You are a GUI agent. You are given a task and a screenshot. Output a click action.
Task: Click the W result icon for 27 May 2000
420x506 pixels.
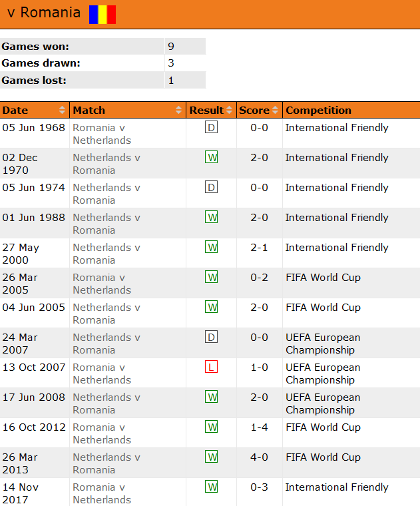point(212,248)
